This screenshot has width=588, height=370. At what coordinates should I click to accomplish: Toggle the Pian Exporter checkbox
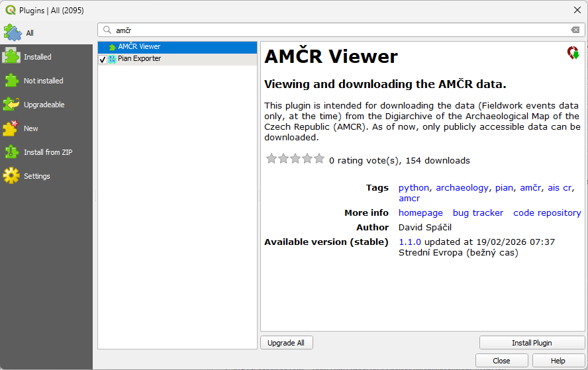pos(103,60)
